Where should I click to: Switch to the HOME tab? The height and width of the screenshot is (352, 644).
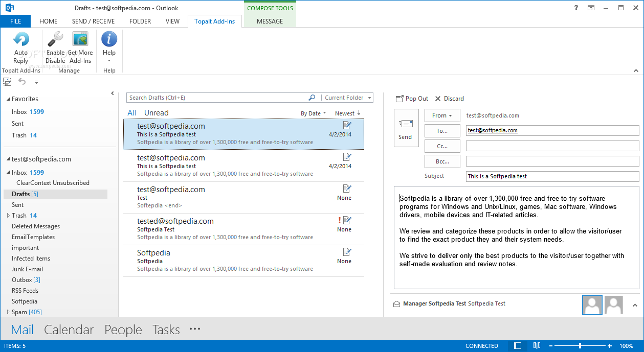click(48, 21)
